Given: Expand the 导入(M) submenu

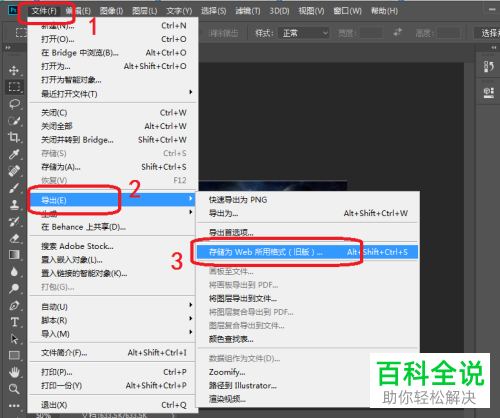Looking at the screenshot, I should coord(113,334).
